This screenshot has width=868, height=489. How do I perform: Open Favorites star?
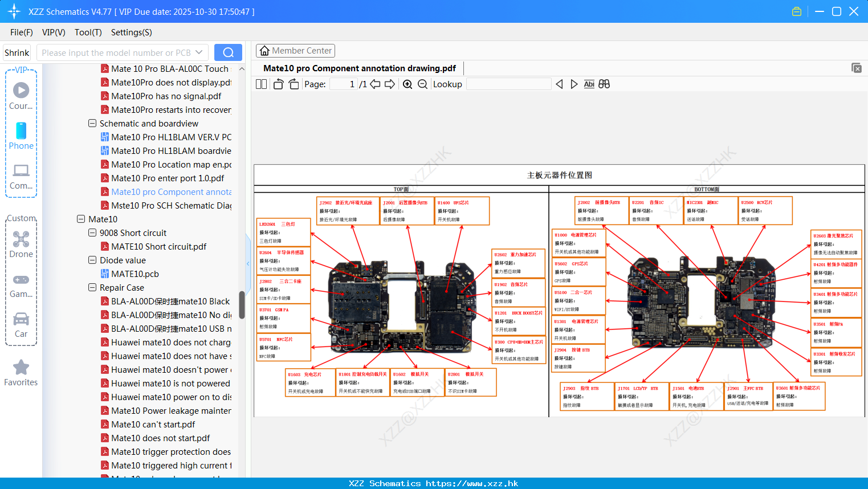click(x=21, y=373)
